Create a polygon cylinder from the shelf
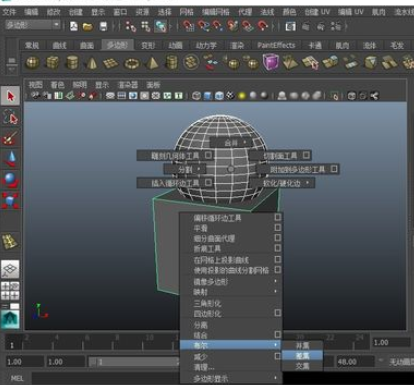 (x=72, y=62)
